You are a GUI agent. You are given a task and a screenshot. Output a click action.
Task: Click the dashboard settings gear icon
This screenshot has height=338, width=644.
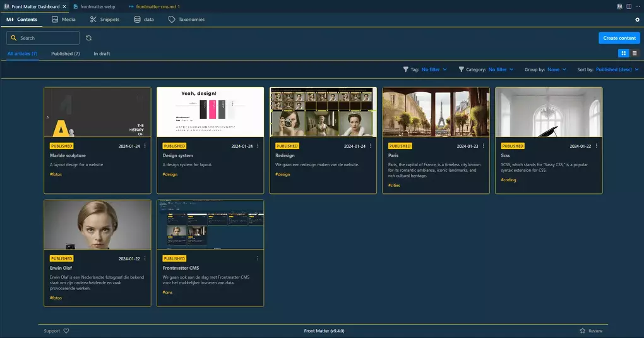tap(638, 20)
